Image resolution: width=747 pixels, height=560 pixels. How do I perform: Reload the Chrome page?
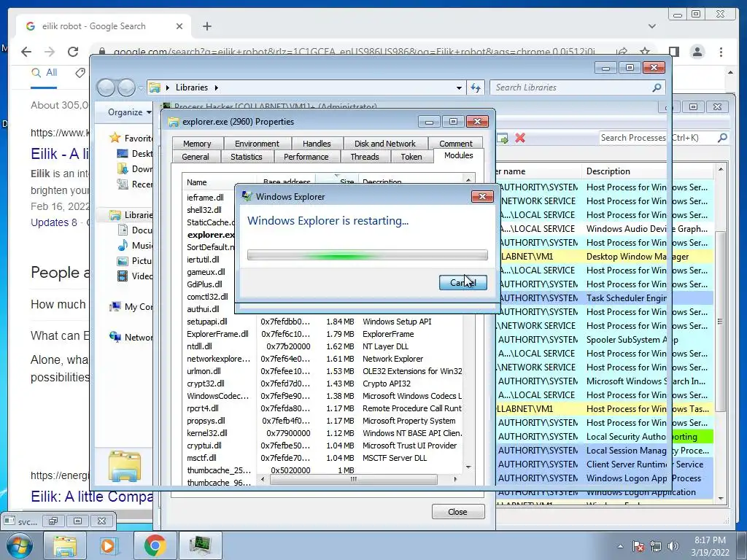click(x=72, y=52)
